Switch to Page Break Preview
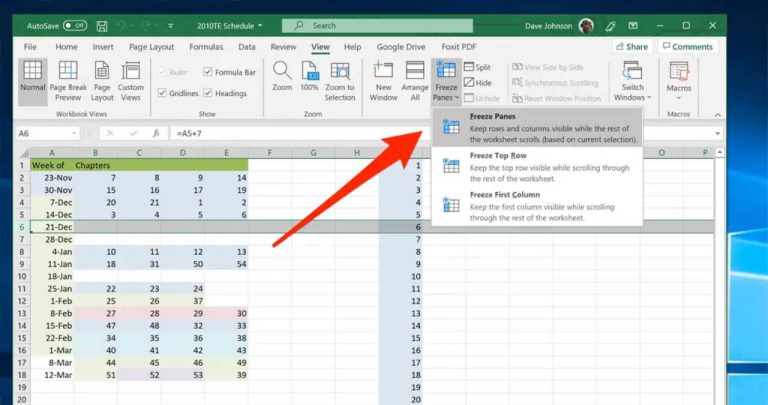Viewport: 768px width, 405px height. point(68,82)
